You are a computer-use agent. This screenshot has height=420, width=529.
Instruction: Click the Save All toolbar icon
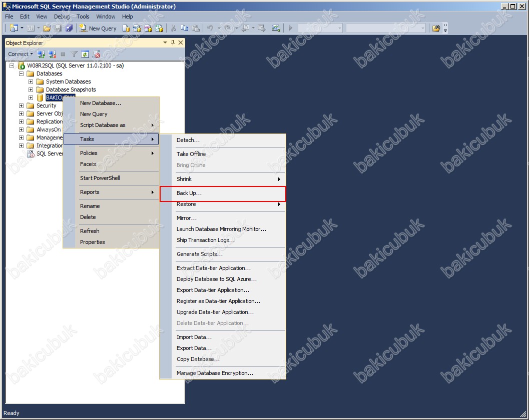(69, 28)
